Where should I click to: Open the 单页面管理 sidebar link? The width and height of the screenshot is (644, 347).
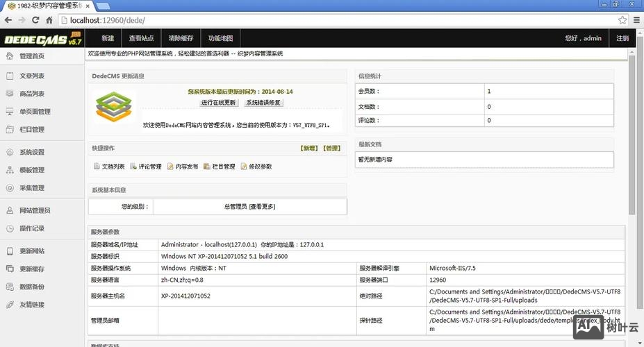click(35, 112)
